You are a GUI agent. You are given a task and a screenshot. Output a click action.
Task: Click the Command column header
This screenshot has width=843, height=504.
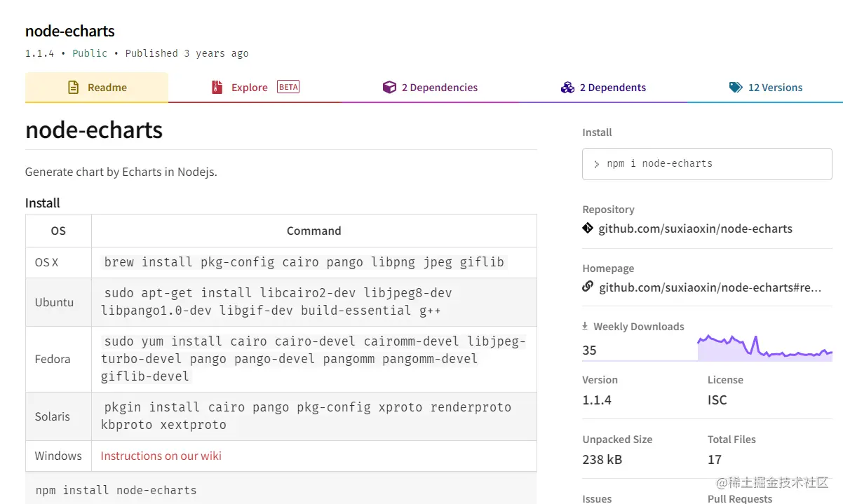click(314, 231)
